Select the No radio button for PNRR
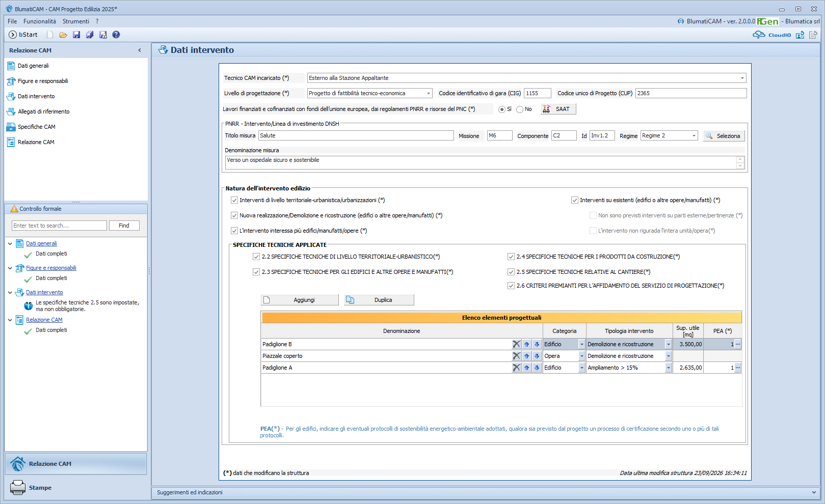Image resolution: width=825 pixels, height=504 pixels. point(520,109)
